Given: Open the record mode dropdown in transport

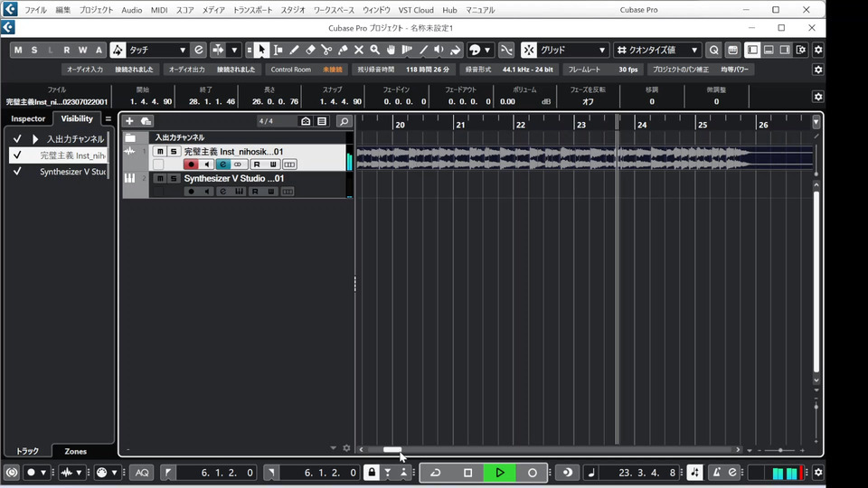Looking at the screenshot, I should (x=43, y=473).
